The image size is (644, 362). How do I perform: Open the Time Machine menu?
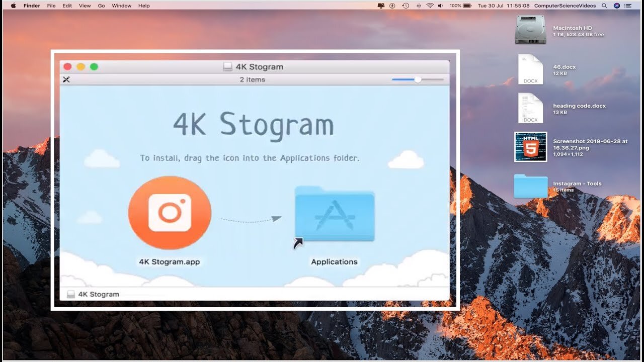tap(405, 6)
